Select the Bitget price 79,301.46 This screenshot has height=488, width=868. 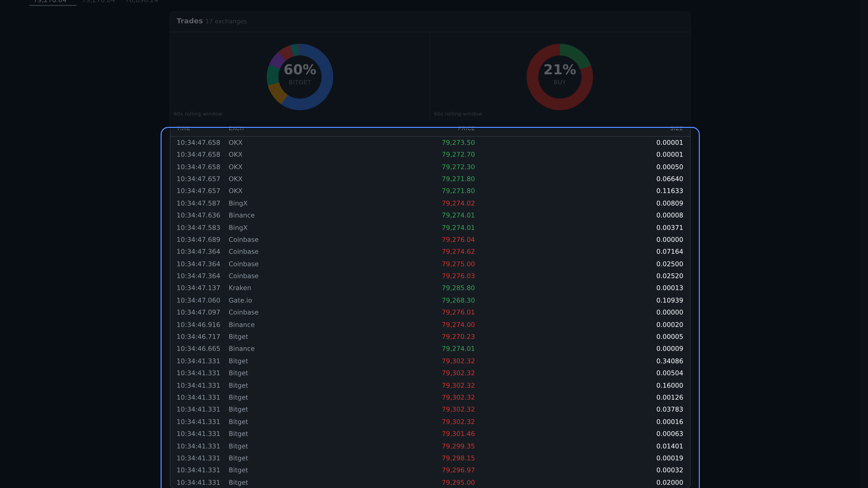pos(458,434)
